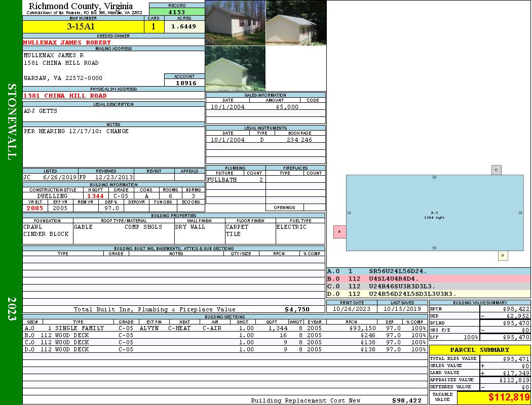The width and height of the screenshot is (532, 405).
Task: Click the year built 2005 field
Action: [35, 208]
